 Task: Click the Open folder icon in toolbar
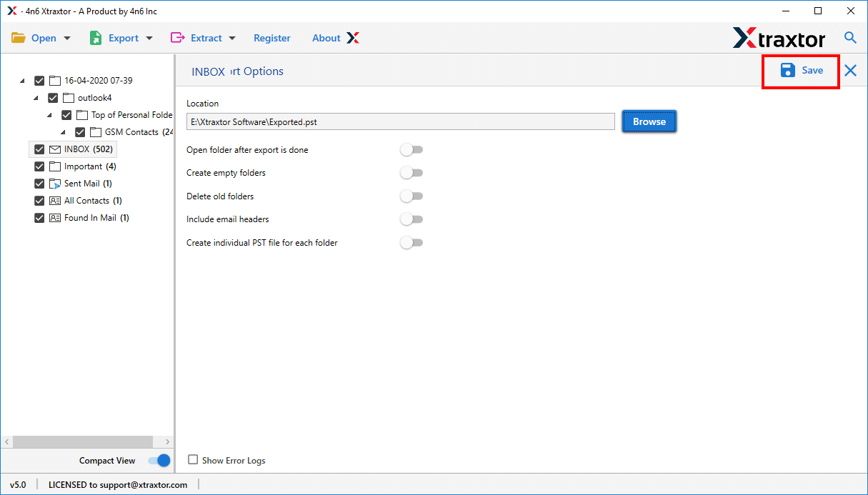(x=18, y=38)
